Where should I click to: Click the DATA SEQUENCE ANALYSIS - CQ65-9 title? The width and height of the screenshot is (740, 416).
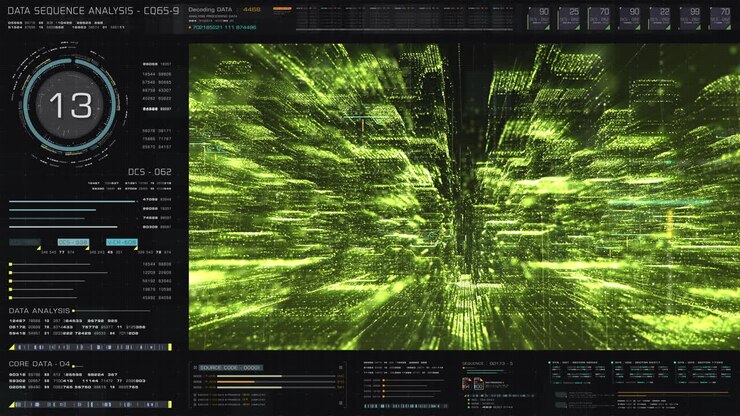[93, 11]
